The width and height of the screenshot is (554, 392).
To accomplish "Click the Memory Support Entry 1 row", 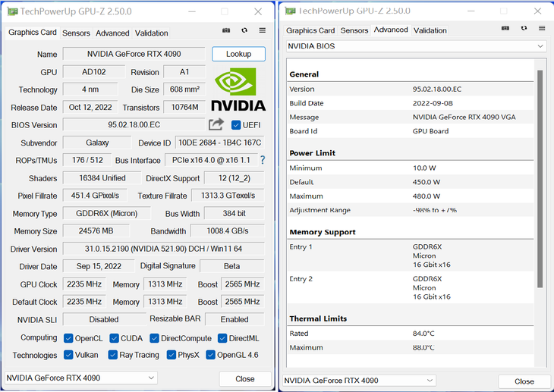I will tap(411, 256).
